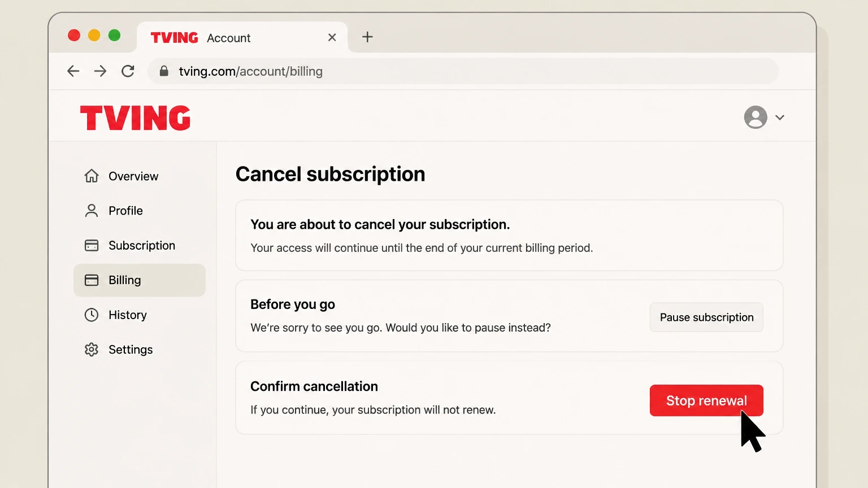Click the Subscription card icon
868x488 pixels.
pyautogui.click(x=92, y=246)
